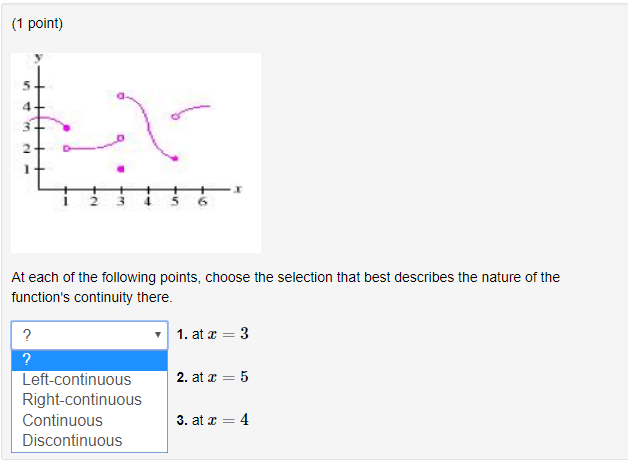Click the open circle at x = 1 on the graph

click(x=67, y=148)
